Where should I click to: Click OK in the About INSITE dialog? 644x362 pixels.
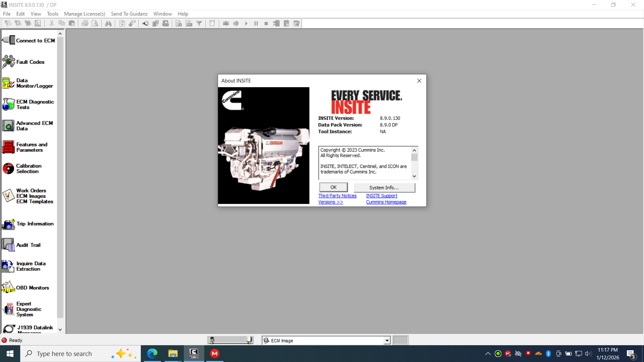coord(333,187)
